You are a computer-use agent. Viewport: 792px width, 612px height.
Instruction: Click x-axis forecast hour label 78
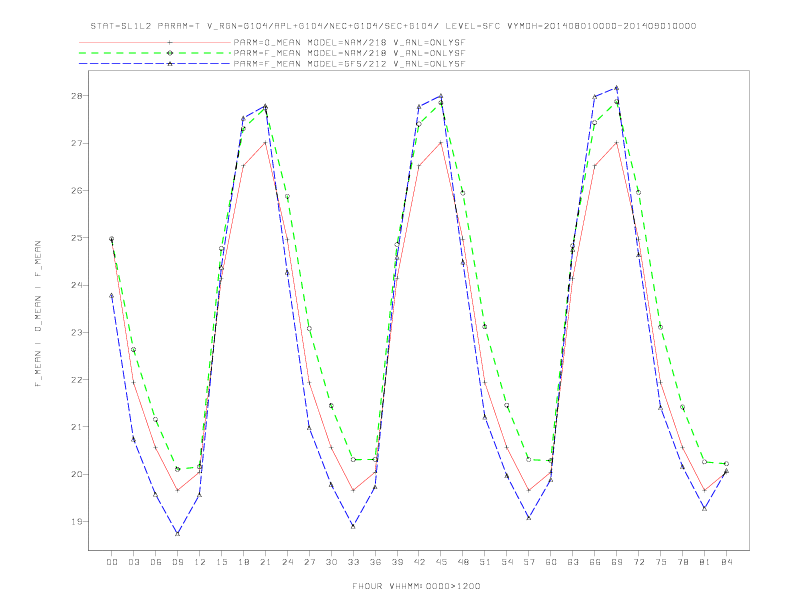click(x=682, y=562)
